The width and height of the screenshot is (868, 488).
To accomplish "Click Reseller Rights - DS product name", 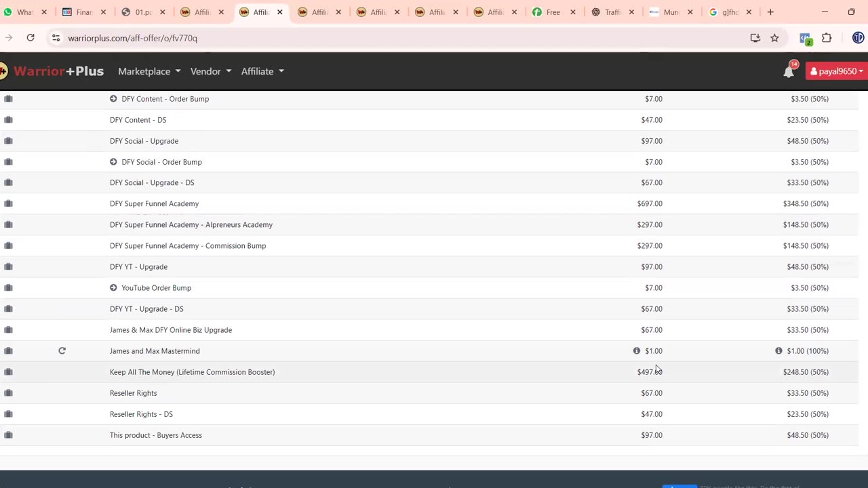I will pyautogui.click(x=141, y=413).
